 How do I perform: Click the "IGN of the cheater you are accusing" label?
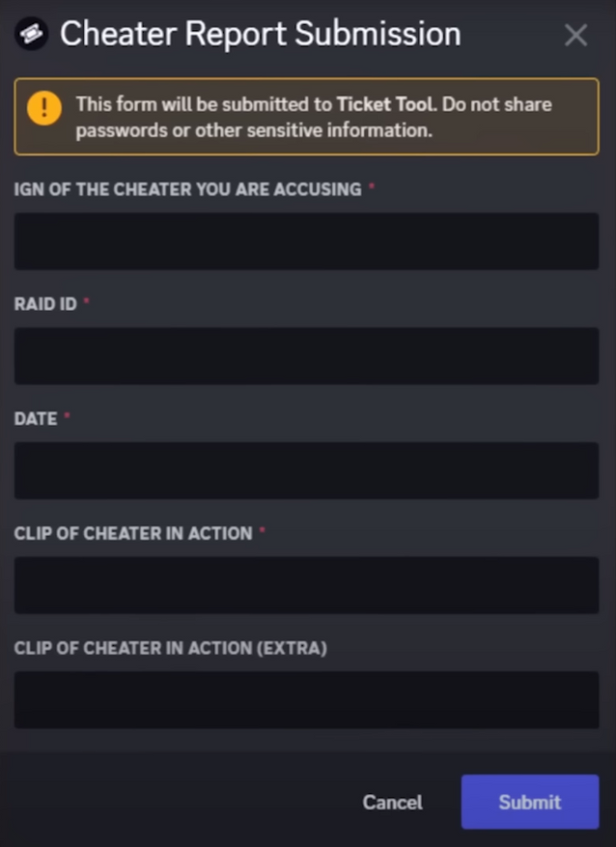point(187,189)
